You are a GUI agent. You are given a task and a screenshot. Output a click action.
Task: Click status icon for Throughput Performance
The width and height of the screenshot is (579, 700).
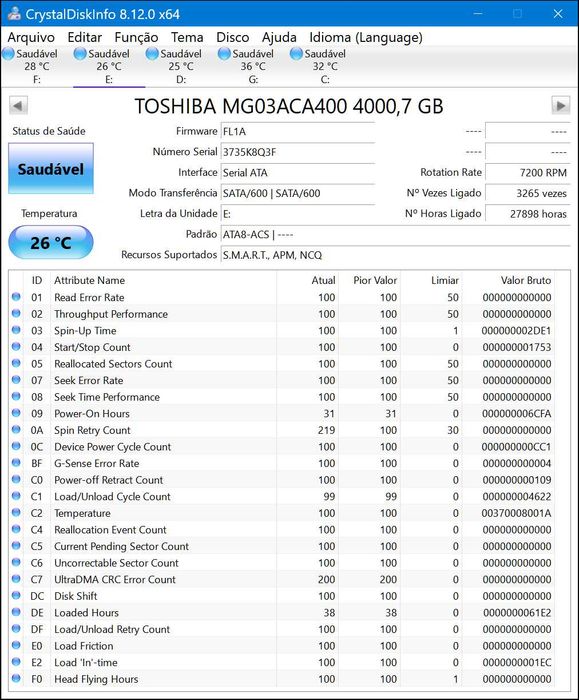(16, 313)
